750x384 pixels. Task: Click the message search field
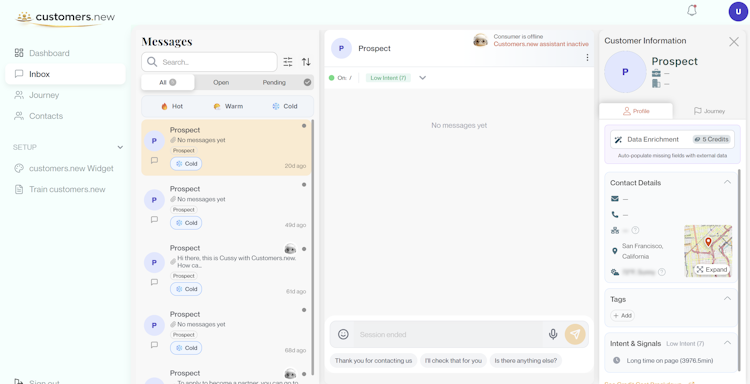point(209,62)
